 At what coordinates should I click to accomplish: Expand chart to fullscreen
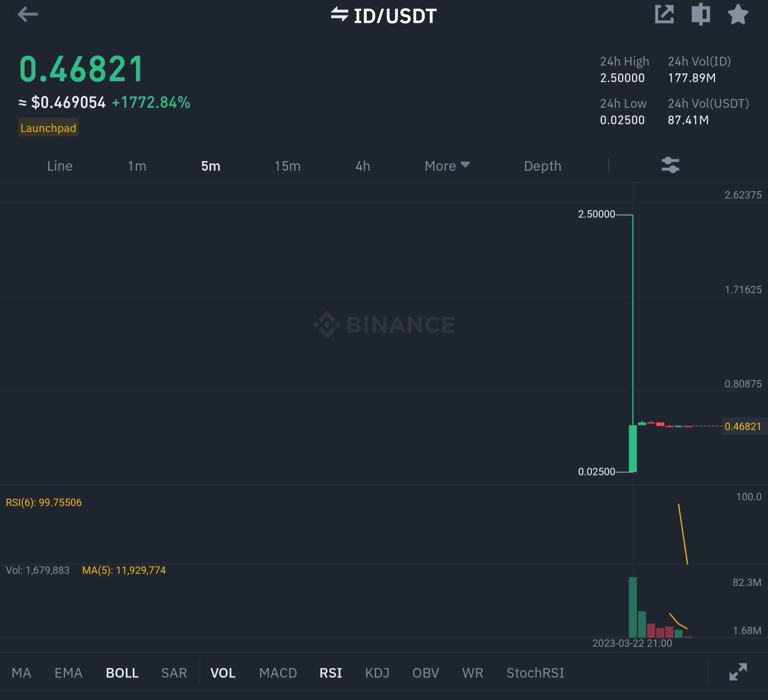(x=738, y=672)
